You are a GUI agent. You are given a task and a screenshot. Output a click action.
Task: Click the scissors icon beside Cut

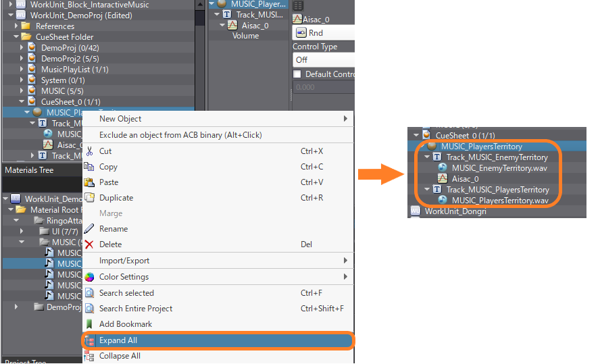coord(90,151)
